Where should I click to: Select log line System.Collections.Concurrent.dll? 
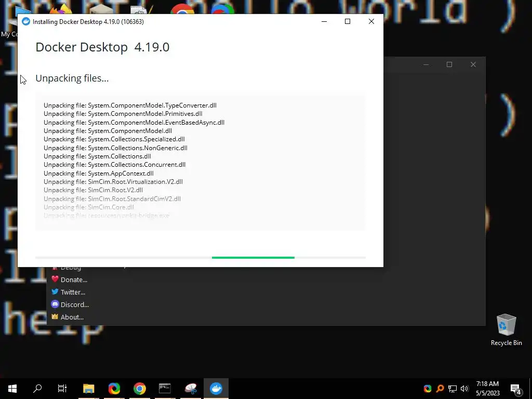(x=114, y=165)
